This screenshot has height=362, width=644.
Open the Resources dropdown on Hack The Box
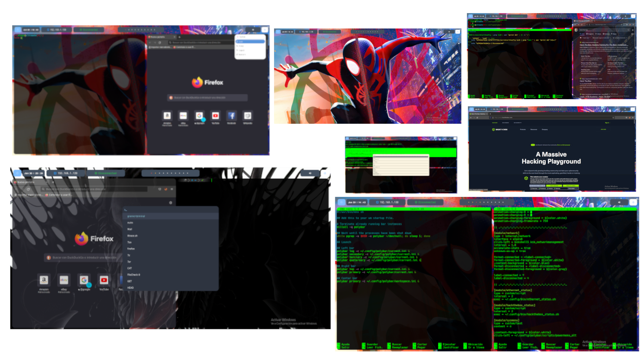click(534, 129)
